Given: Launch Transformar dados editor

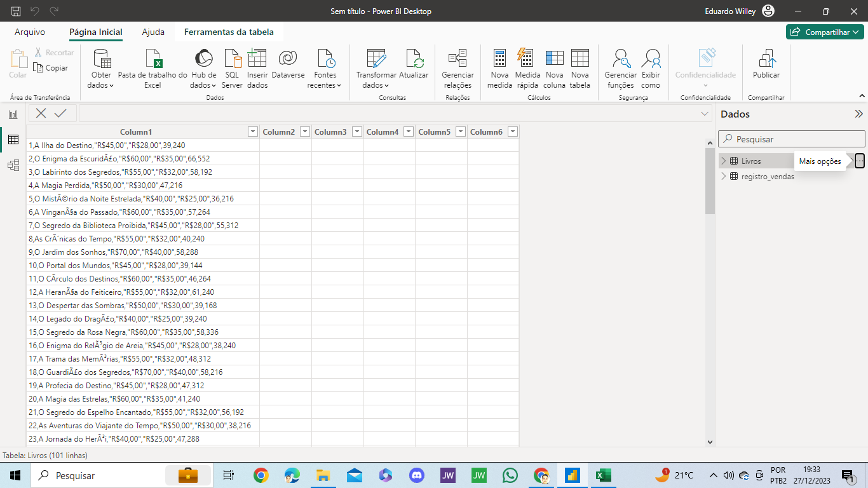Looking at the screenshot, I should (x=376, y=69).
